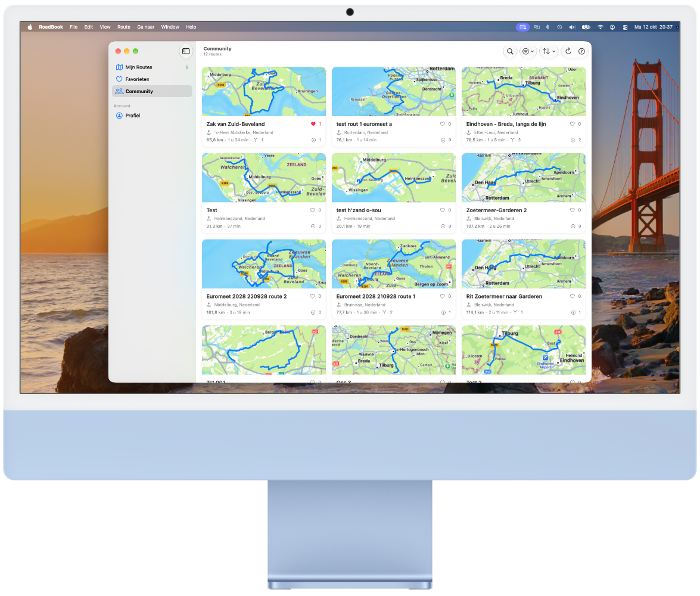Screen dimensions: 700x596
Task: Favorite the test rout 1 euromeet a route
Action: pos(443,124)
